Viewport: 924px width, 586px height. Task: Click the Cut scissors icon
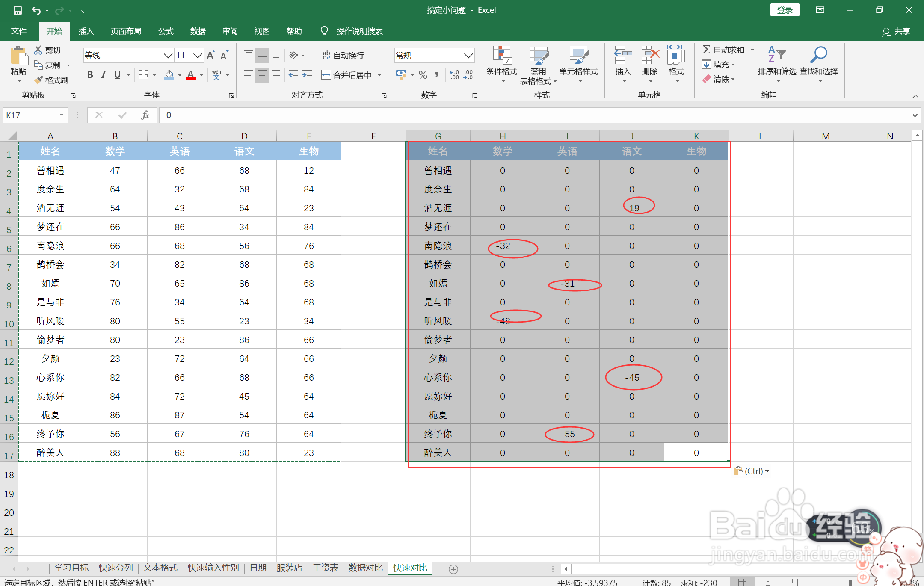(x=38, y=50)
